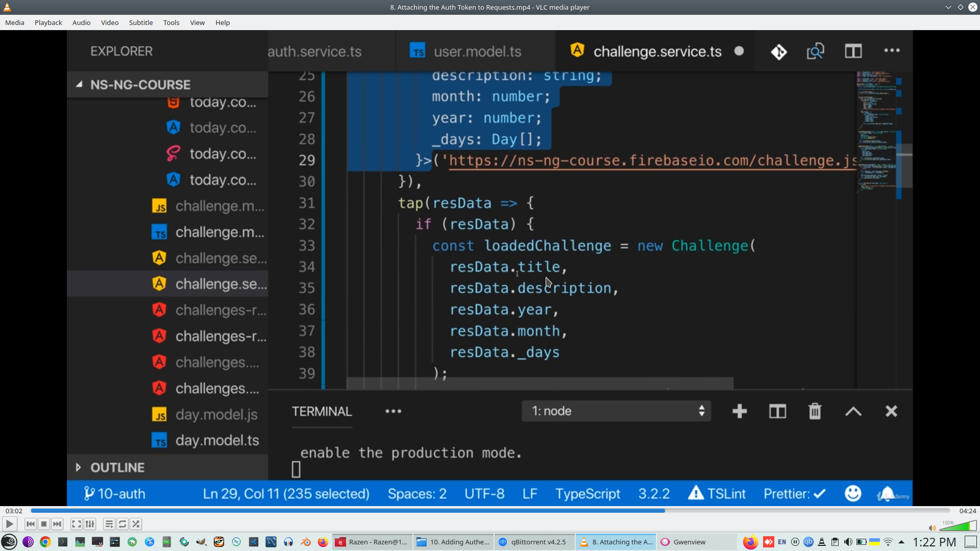Toggle random shuffle playback

coord(136,524)
